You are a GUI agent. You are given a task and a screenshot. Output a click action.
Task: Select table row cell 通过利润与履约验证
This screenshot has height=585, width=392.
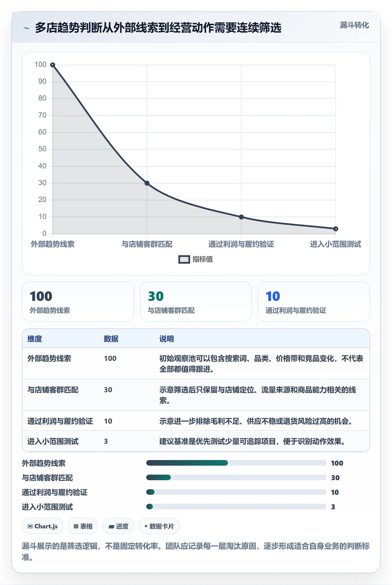pos(60,421)
